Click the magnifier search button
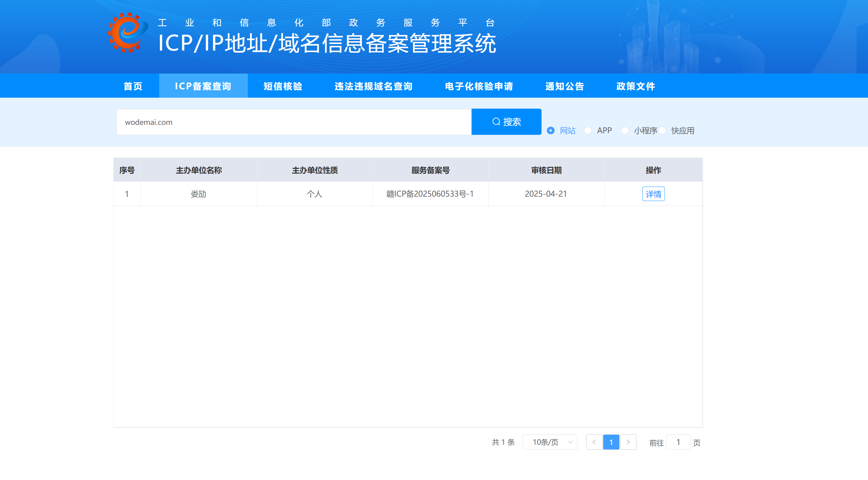 coord(506,122)
